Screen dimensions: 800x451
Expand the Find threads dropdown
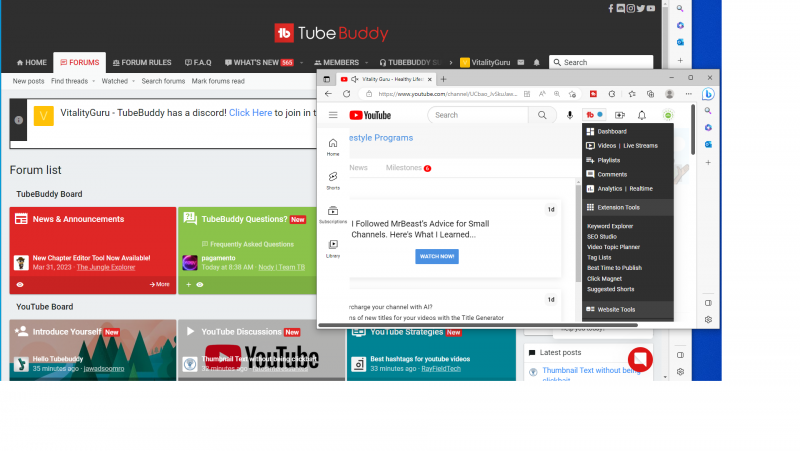point(93,81)
